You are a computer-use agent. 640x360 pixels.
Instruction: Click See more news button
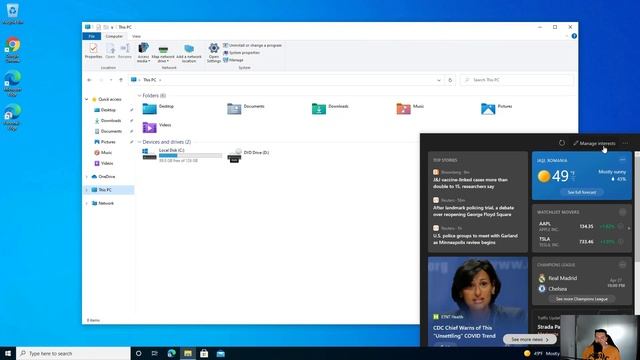[529, 339]
